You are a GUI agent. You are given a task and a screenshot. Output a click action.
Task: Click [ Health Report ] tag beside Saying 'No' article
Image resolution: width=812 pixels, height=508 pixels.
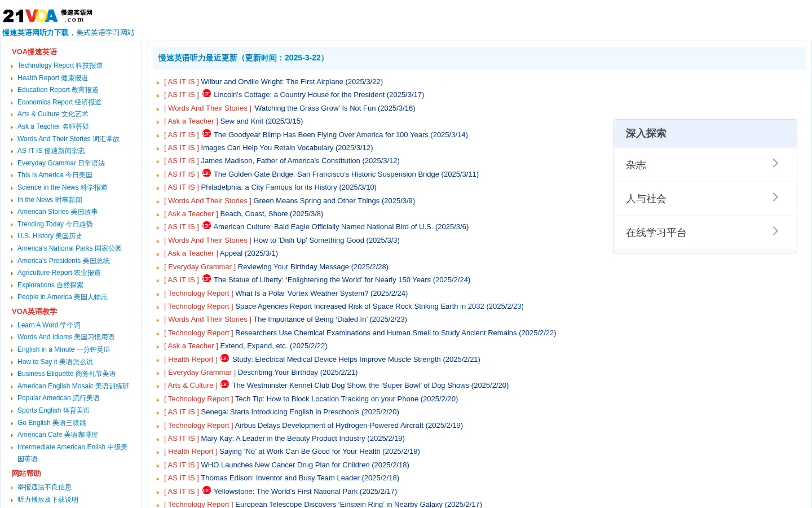191,452
